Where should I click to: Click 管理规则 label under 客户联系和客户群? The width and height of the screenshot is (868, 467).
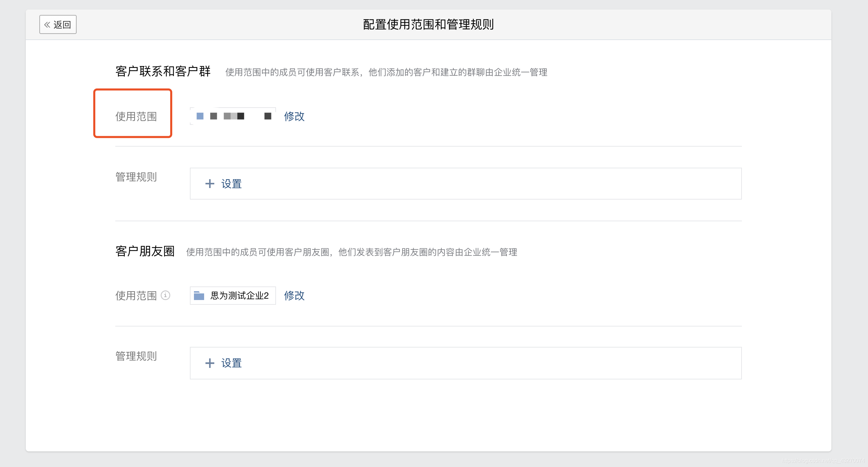point(136,177)
